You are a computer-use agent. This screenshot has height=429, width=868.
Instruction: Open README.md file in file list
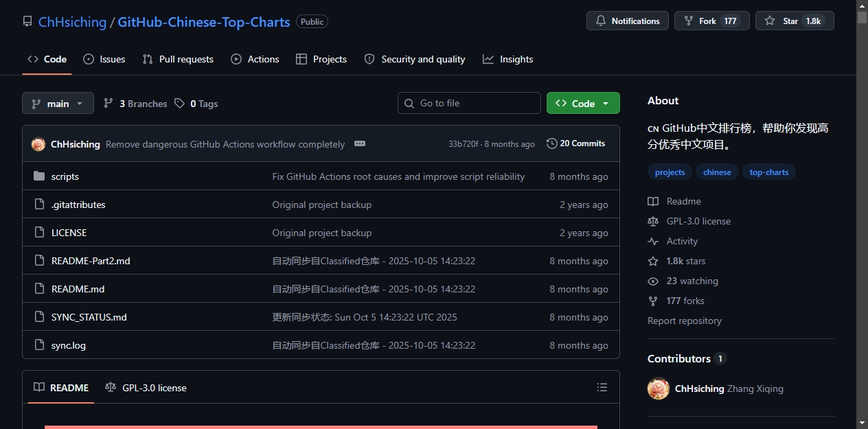coord(78,289)
